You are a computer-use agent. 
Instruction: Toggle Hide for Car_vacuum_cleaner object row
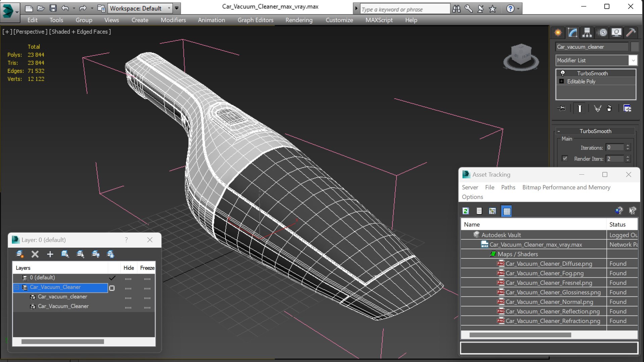pyautogui.click(x=128, y=298)
